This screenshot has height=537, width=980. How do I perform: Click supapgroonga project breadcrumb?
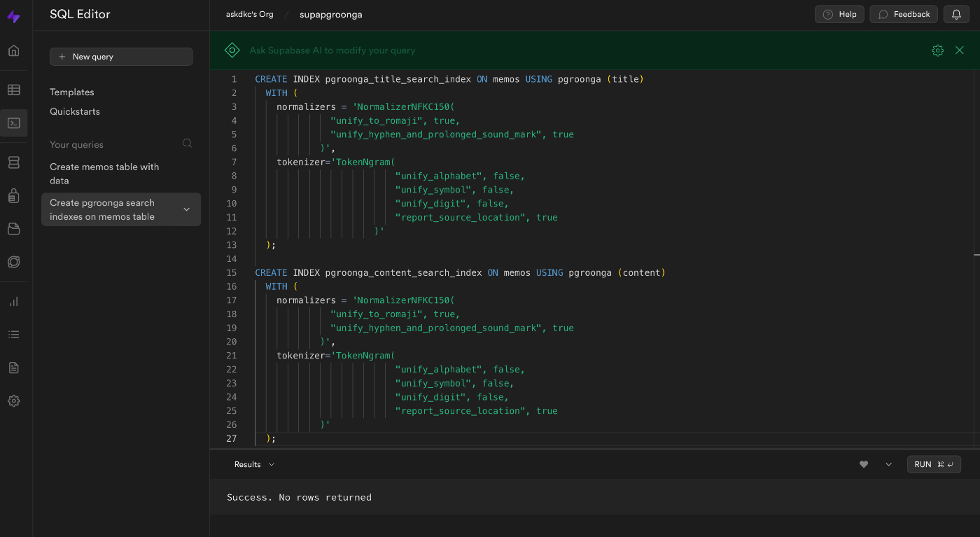(331, 14)
